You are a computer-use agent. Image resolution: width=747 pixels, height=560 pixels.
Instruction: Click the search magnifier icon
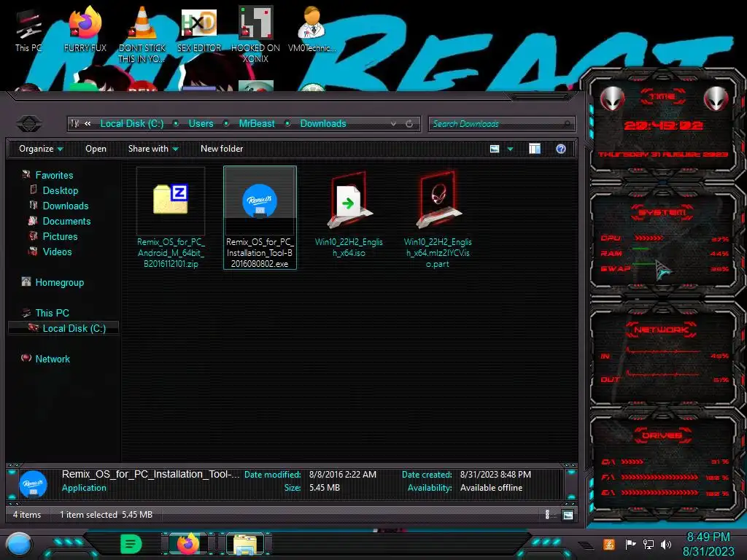[566, 124]
